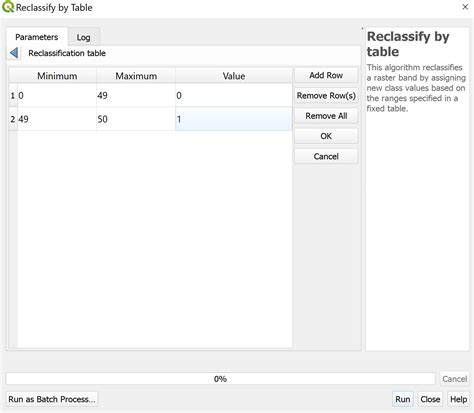Click the blue back arrow icon
474x413 pixels.
click(x=14, y=53)
